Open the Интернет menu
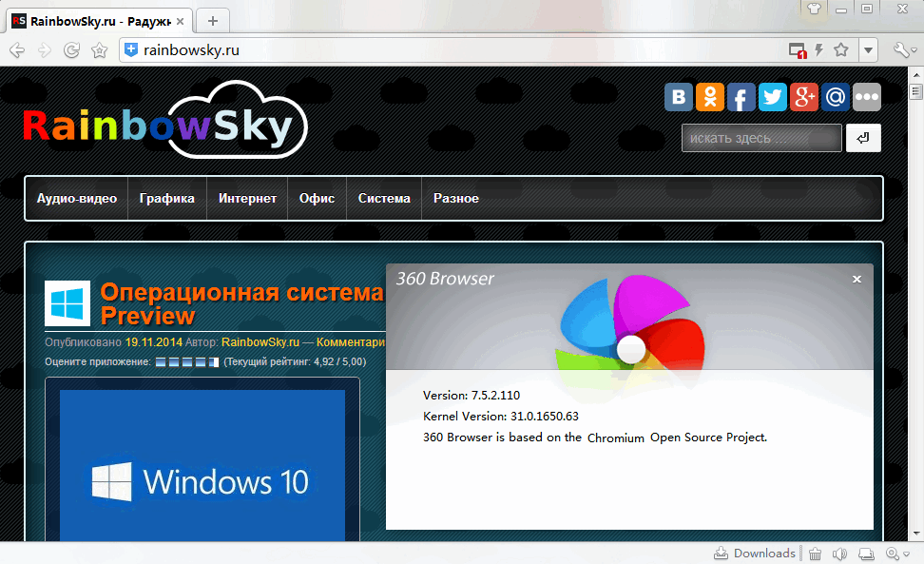Viewport: 924px width, 564px height. coord(247,198)
